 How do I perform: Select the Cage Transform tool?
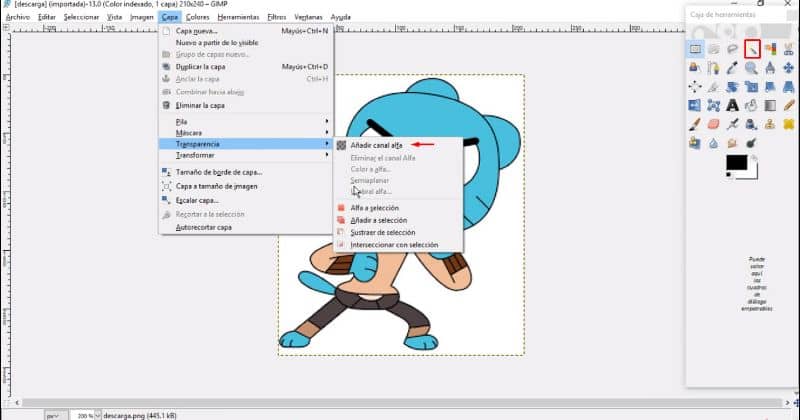[x=714, y=105]
